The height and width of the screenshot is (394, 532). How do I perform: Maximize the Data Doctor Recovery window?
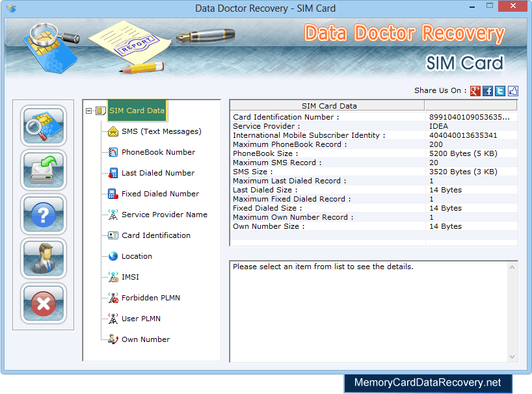[x=489, y=6]
